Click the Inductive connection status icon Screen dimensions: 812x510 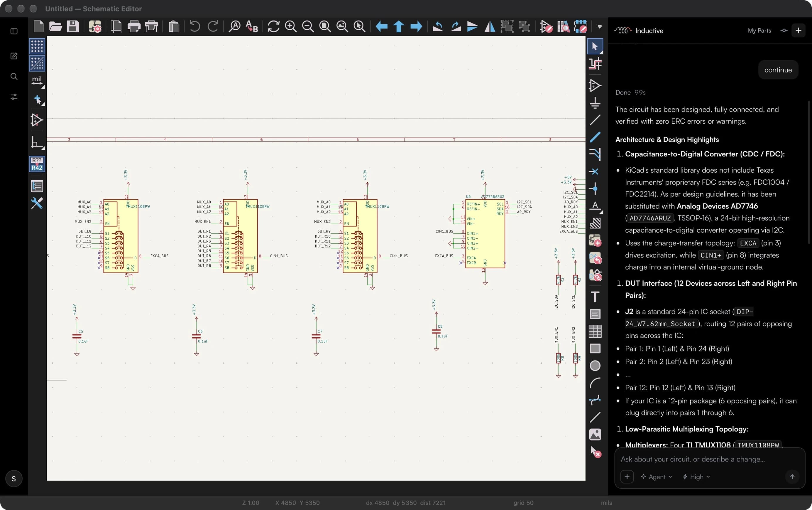click(784, 30)
